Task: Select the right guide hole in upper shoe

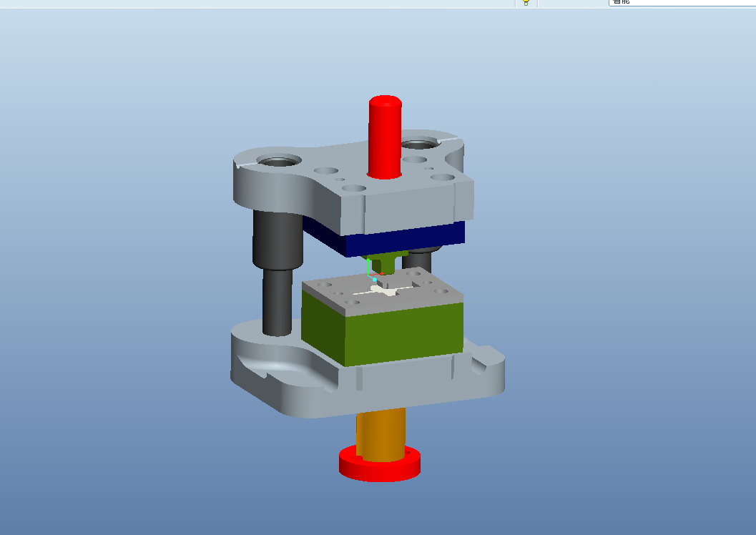Action: coord(421,144)
